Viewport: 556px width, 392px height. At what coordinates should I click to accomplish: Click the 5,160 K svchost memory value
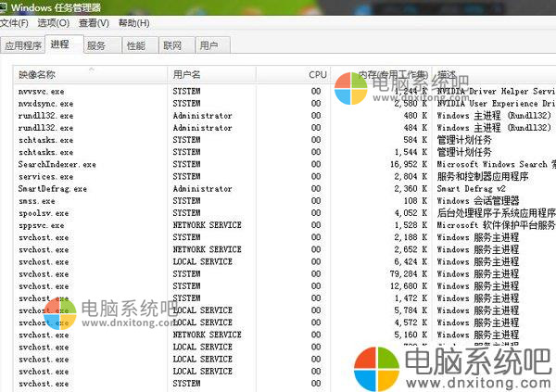[411, 335]
